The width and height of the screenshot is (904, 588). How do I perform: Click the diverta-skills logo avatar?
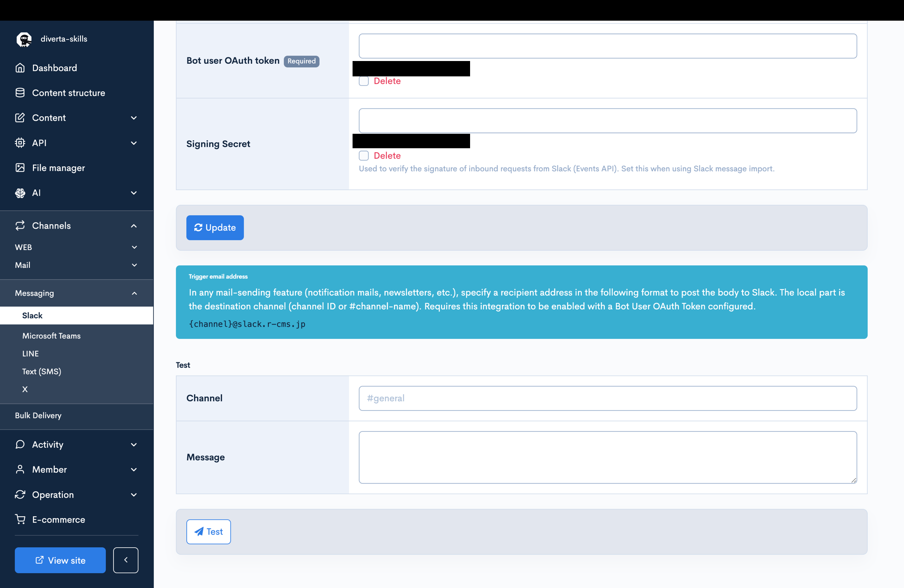click(x=24, y=39)
